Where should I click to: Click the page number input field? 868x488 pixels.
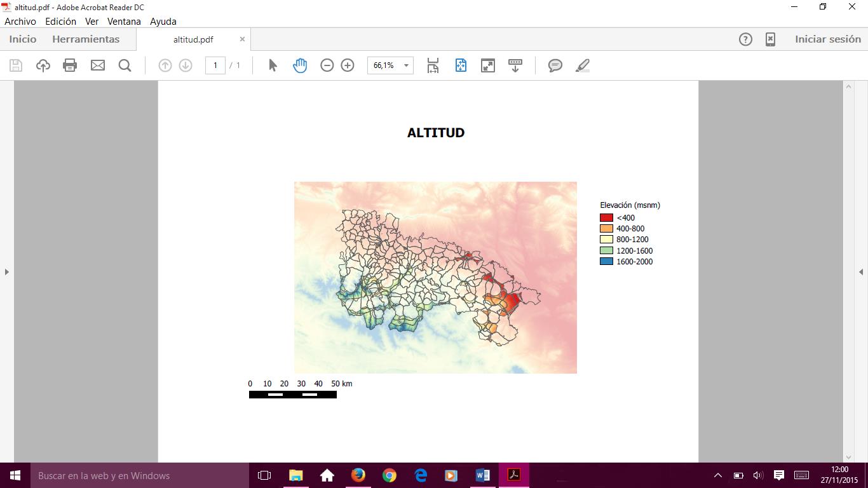pyautogui.click(x=215, y=65)
